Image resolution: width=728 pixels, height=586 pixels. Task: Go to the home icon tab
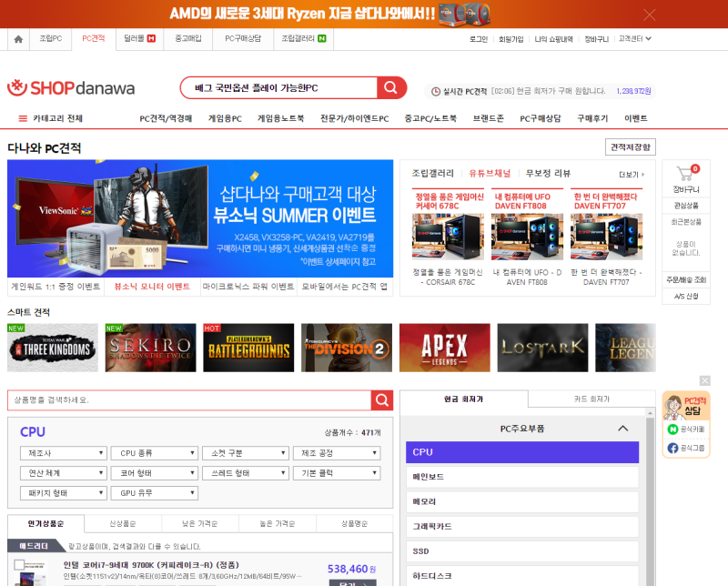pyautogui.click(x=18, y=39)
